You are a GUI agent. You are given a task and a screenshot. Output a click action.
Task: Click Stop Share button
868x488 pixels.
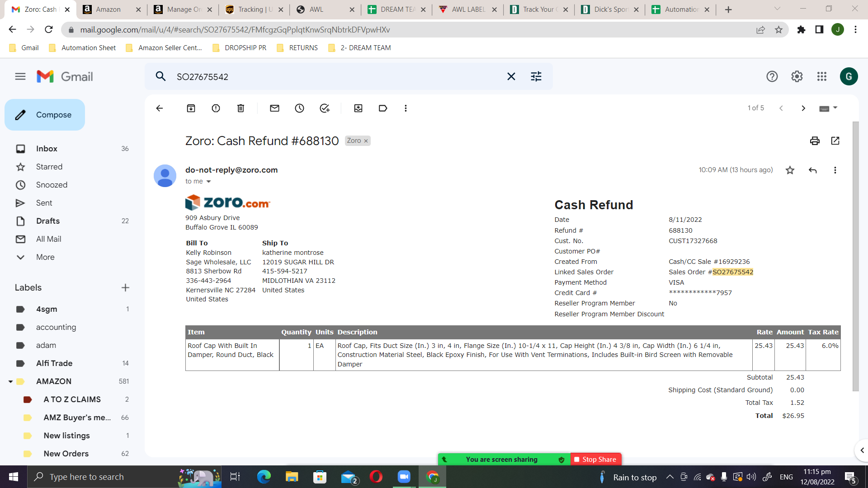pos(596,460)
